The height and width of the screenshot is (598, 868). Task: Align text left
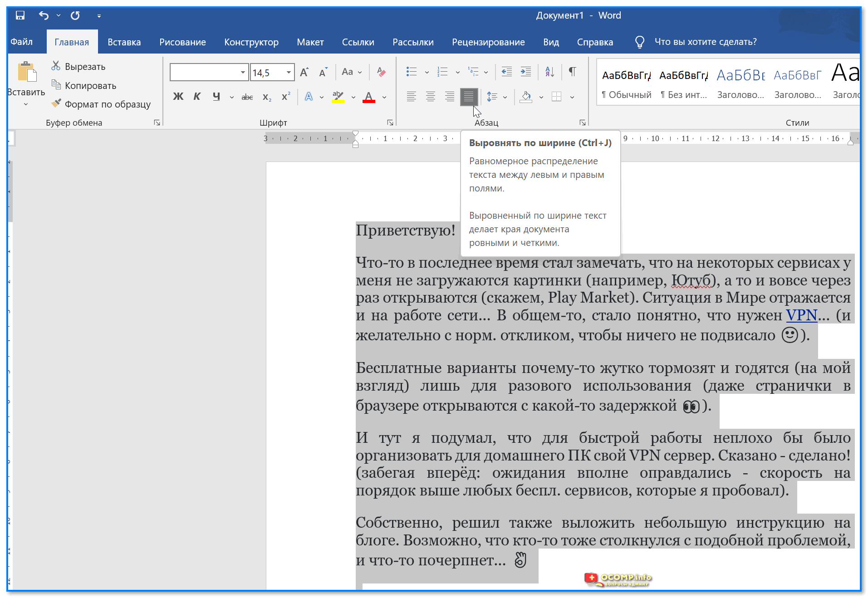coord(412,97)
